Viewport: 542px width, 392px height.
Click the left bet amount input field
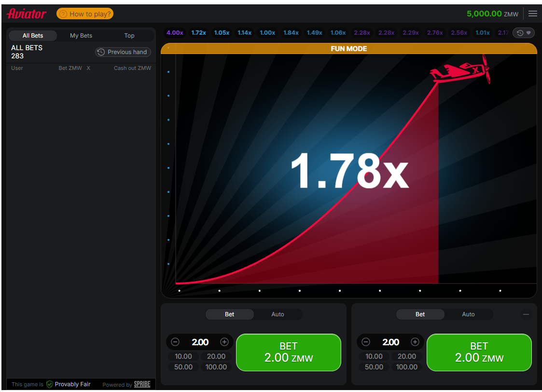point(200,342)
